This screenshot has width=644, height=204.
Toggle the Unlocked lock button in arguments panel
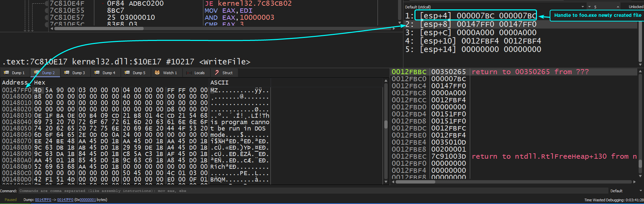point(636,7)
